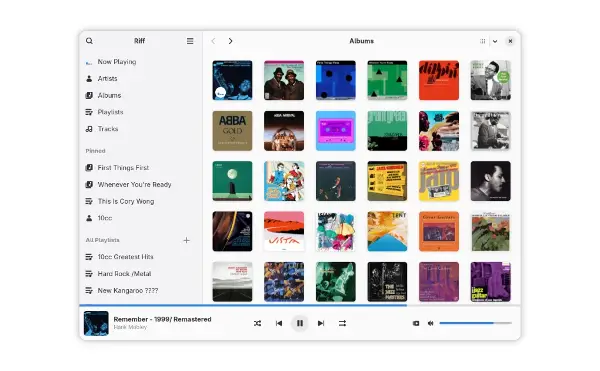
Task: Toggle shuffle playback
Action: [x=258, y=323]
